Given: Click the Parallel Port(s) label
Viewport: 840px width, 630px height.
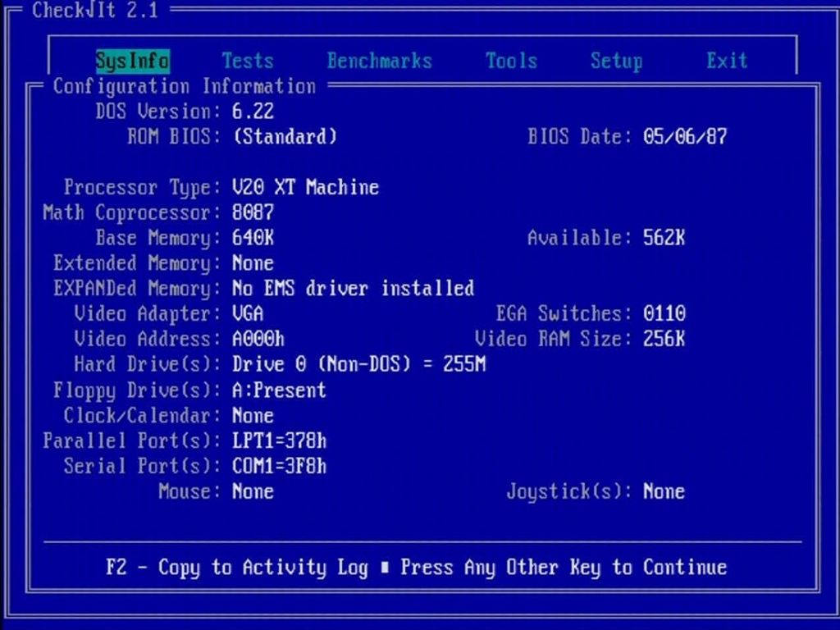Looking at the screenshot, I should tap(132, 441).
